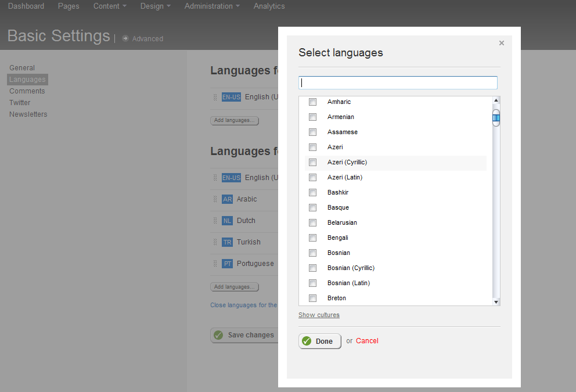Click the green checkmark on Save changes
Image resolution: width=576 pixels, height=392 pixels.
tap(218, 335)
